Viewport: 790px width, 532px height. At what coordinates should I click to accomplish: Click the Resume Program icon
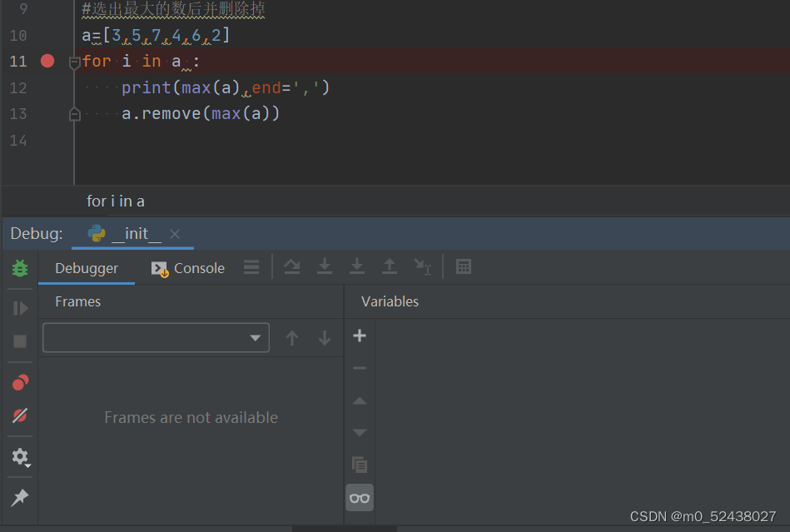(x=20, y=308)
